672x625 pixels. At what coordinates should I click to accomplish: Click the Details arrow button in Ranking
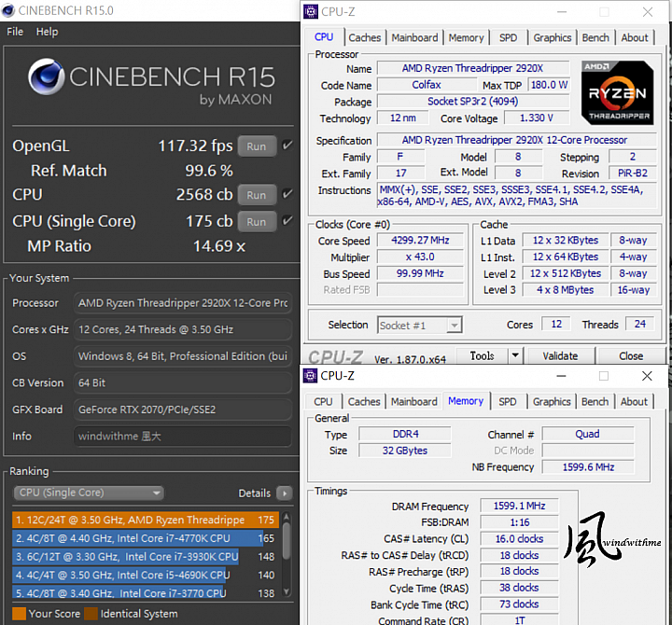click(285, 493)
